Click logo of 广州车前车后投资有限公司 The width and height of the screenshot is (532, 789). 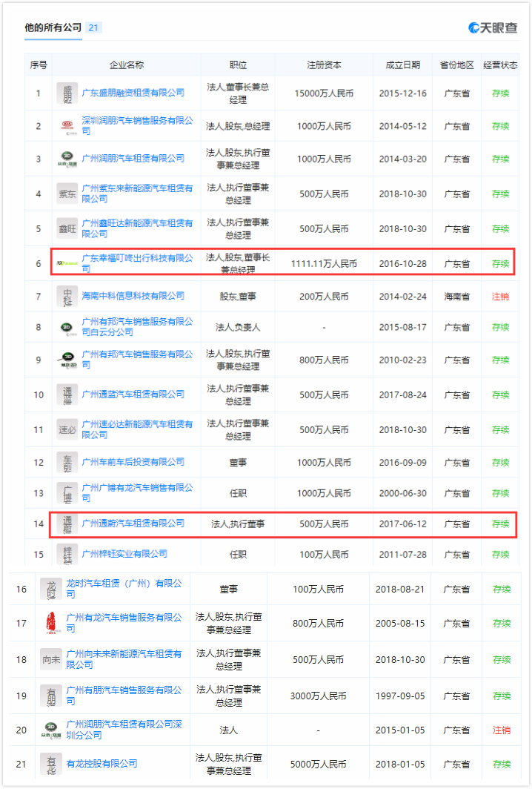(67, 463)
